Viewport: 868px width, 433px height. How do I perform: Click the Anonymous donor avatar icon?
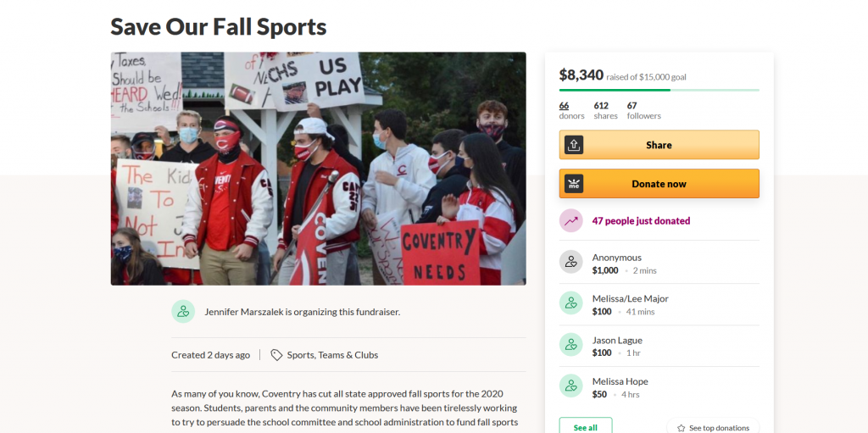click(571, 262)
